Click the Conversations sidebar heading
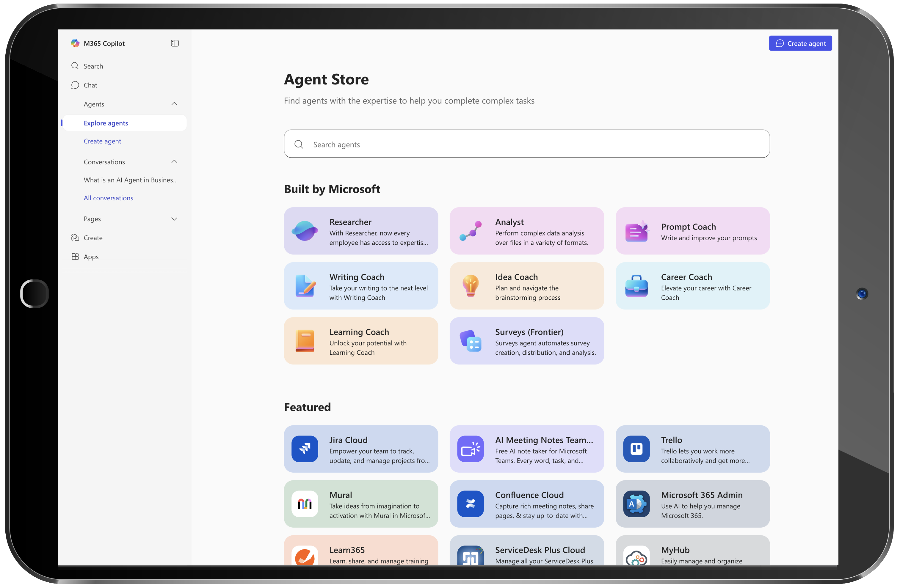The height and width of the screenshot is (588, 900). pos(104,162)
